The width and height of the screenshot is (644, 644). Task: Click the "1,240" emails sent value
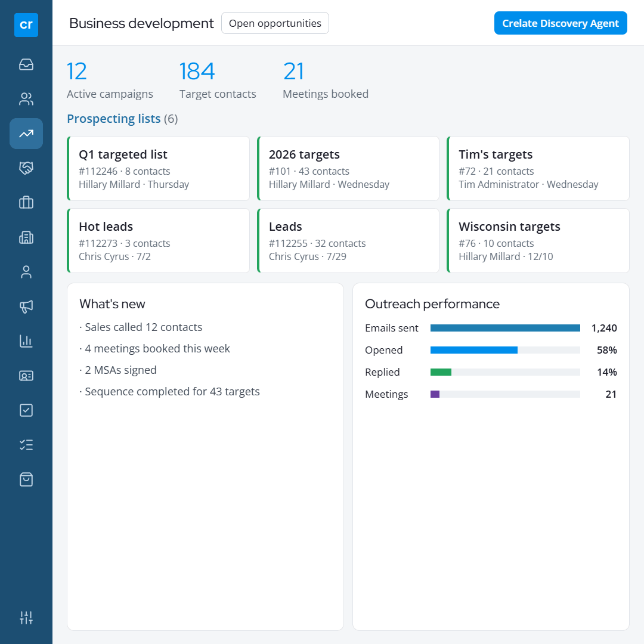click(604, 328)
